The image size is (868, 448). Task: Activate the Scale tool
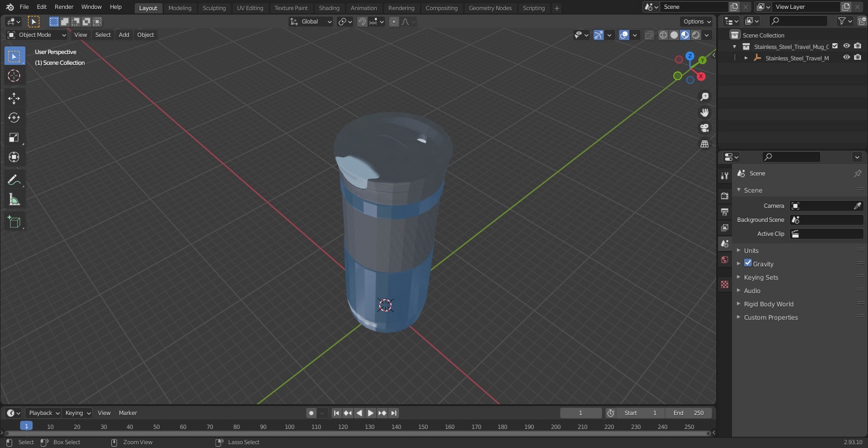(14, 137)
